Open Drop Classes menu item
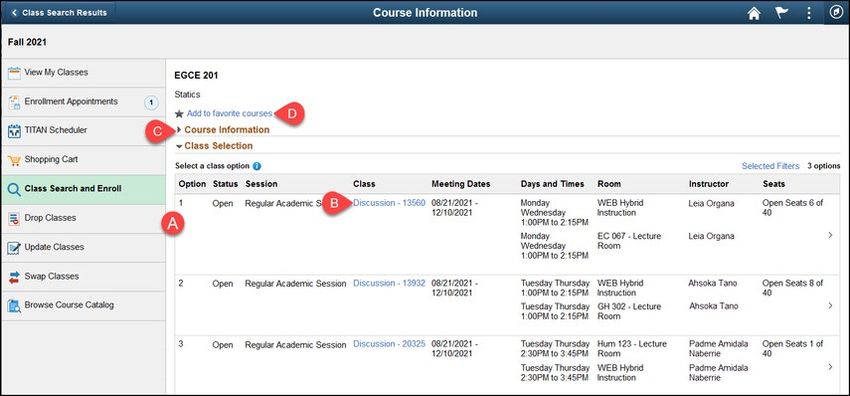The image size is (850, 396). click(x=83, y=218)
